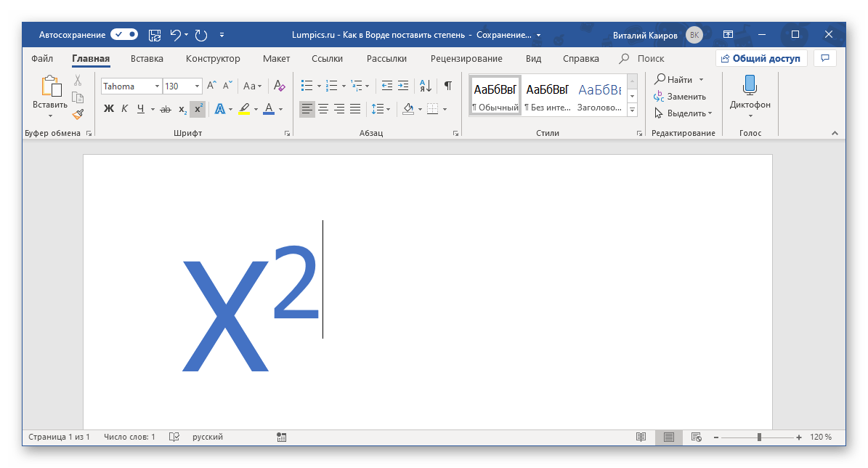Toggle superscript x² formatting

click(x=198, y=109)
